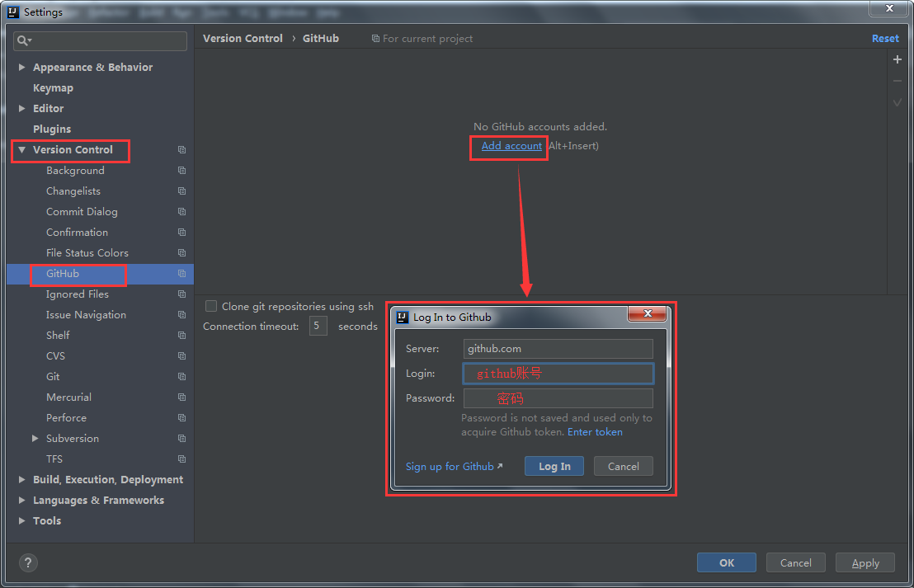Open Sign up for Github link
Image resolution: width=914 pixels, height=588 pixels.
pos(454,466)
